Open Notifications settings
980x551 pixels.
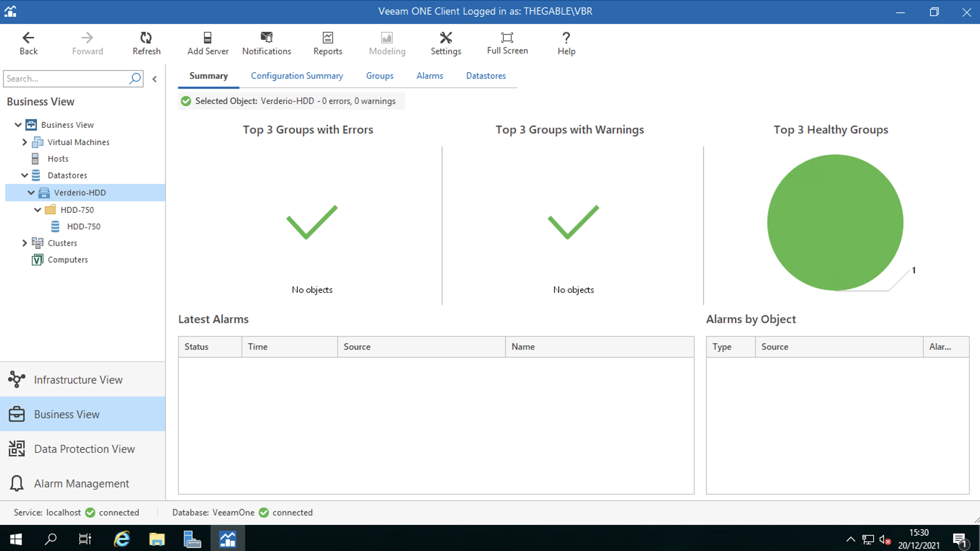pyautogui.click(x=266, y=43)
